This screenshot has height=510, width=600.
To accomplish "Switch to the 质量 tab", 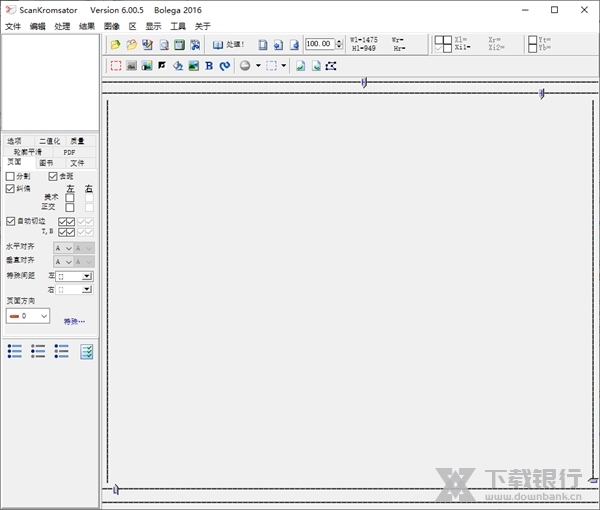I will point(77,141).
